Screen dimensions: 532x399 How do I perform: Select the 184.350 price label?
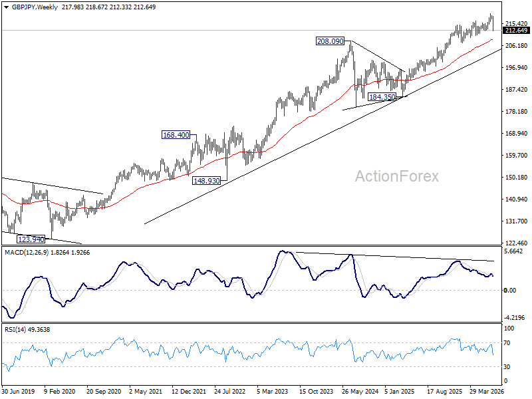pyautogui.click(x=382, y=97)
